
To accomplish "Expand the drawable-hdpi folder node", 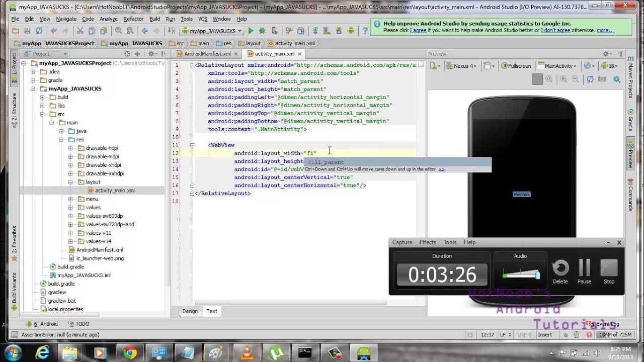I will (x=70, y=148).
